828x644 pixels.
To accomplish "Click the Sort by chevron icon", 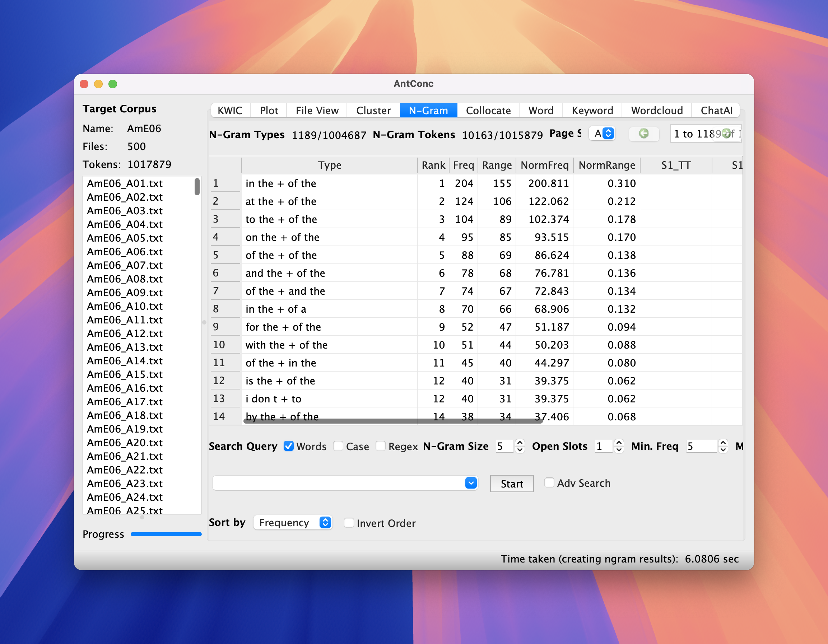I will (325, 522).
